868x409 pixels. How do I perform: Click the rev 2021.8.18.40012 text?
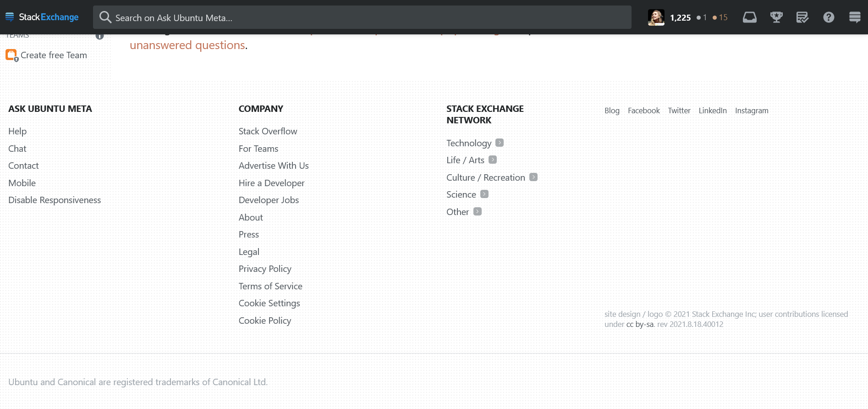pos(690,324)
